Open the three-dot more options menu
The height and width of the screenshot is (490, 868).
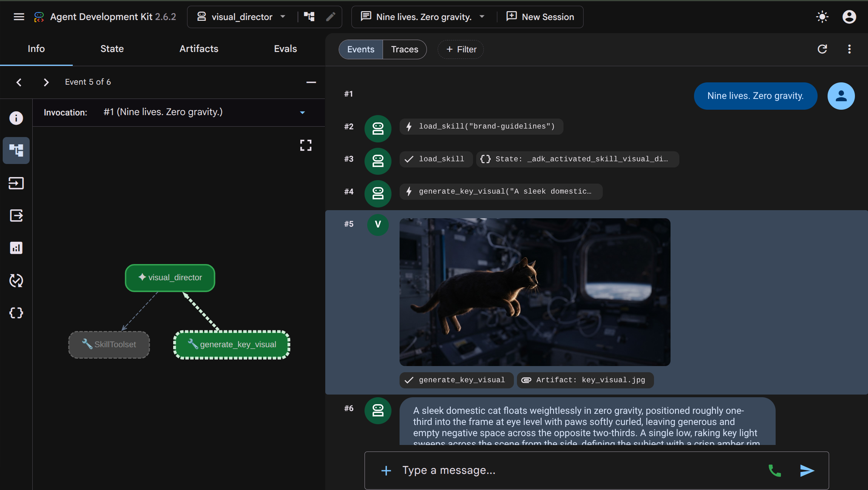pyautogui.click(x=850, y=49)
